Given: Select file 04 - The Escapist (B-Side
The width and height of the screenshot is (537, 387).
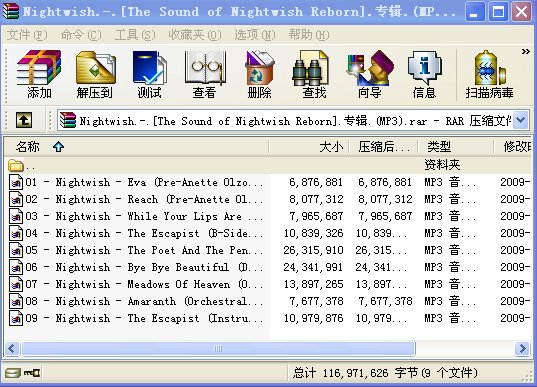Looking at the screenshot, I should 268,233.
